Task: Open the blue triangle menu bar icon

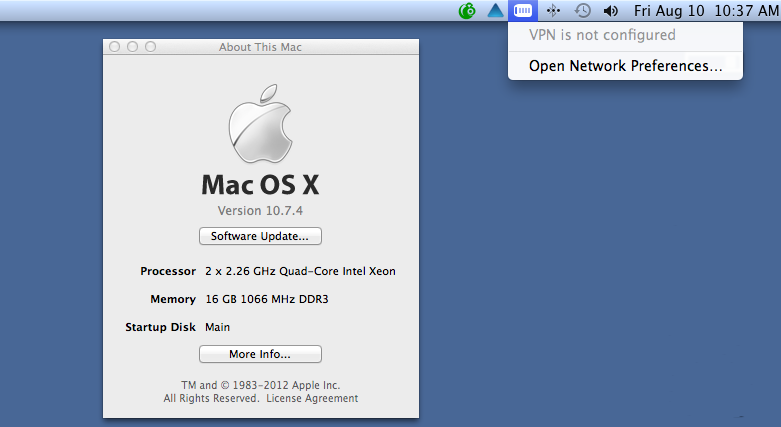Action: tap(495, 10)
